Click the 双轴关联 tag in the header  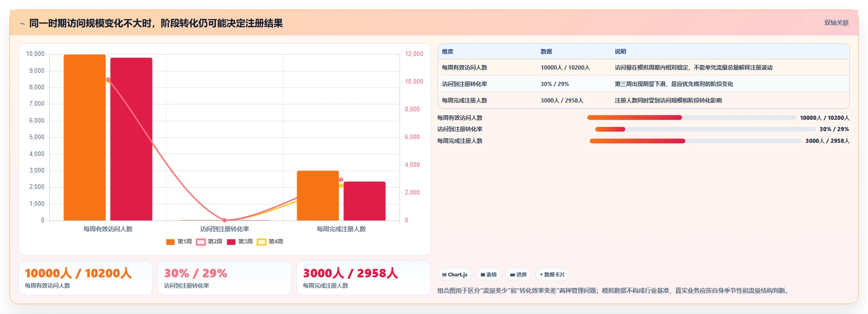tap(836, 23)
